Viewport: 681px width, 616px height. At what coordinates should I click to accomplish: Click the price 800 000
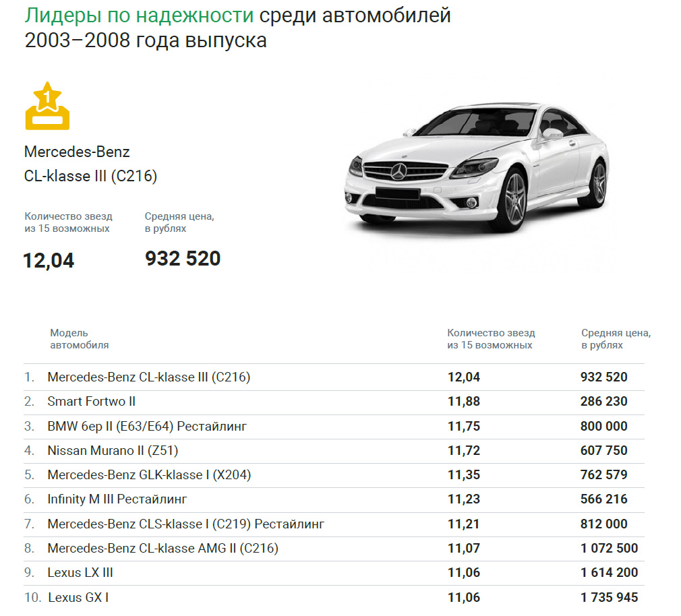(603, 427)
